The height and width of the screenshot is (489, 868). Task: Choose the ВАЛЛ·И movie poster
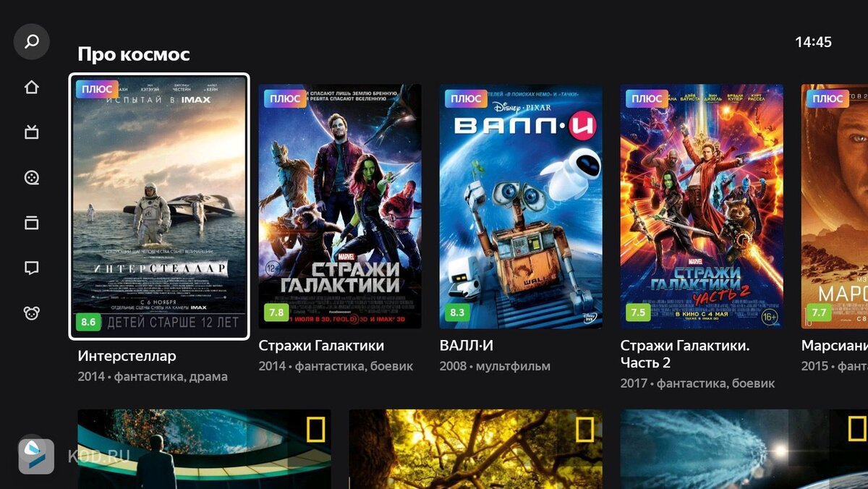click(x=521, y=206)
